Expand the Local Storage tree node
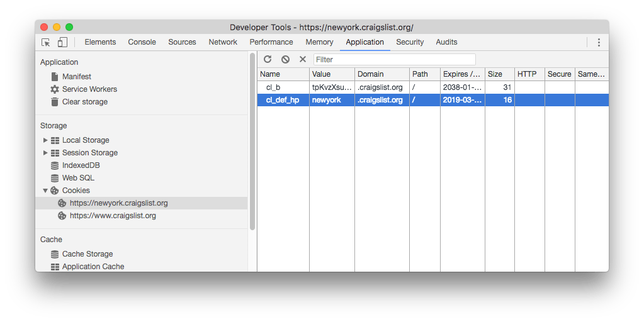 click(x=45, y=140)
